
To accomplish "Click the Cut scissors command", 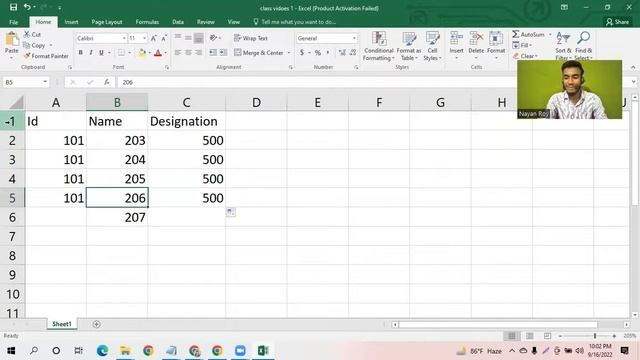I will point(32,34).
